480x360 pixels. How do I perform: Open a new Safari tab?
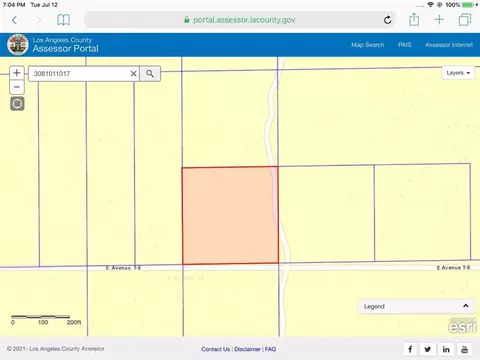coord(439,20)
